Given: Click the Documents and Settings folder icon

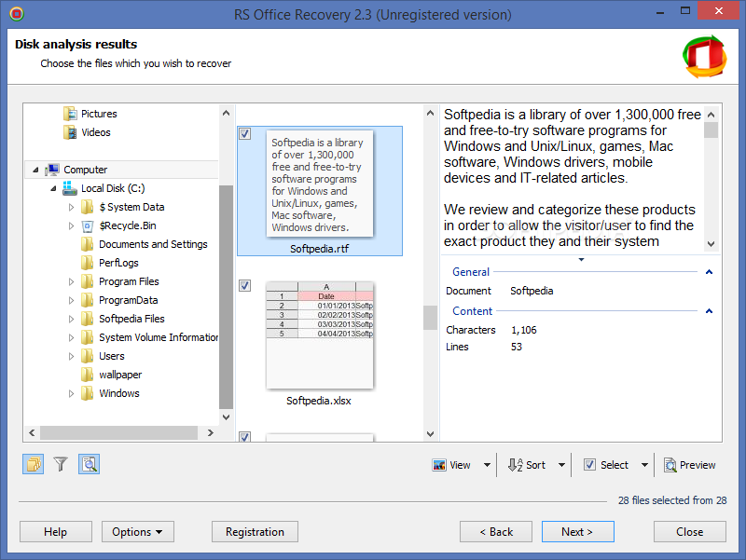Looking at the screenshot, I should 87,244.
